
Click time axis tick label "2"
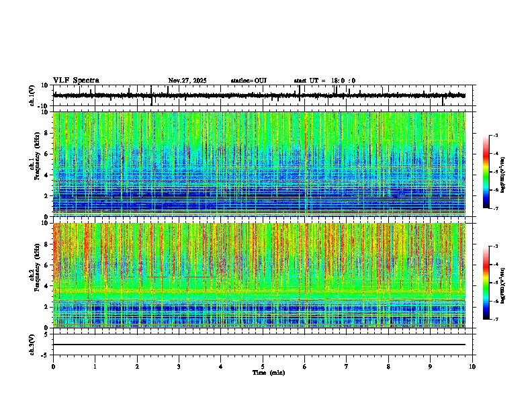(137, 367)
